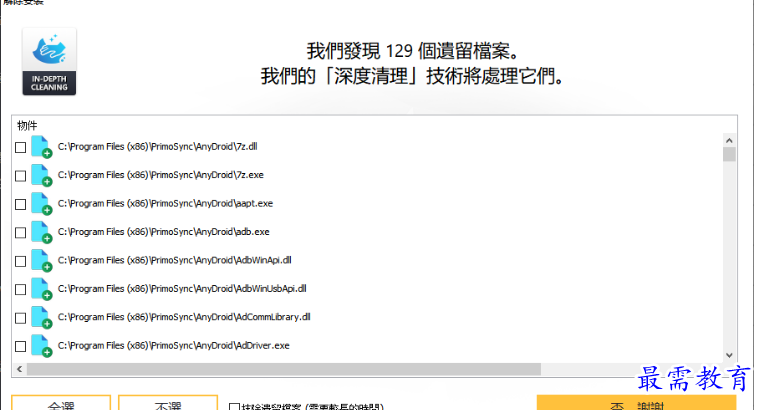Click the vertical scrollbar thumb
The image size is (759, 410).
point(729,154)
